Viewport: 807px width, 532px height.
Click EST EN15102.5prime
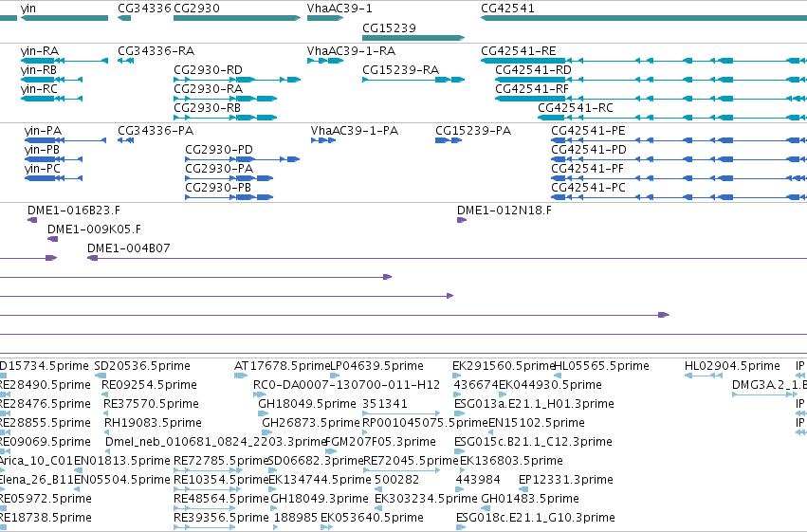[537, 424]
